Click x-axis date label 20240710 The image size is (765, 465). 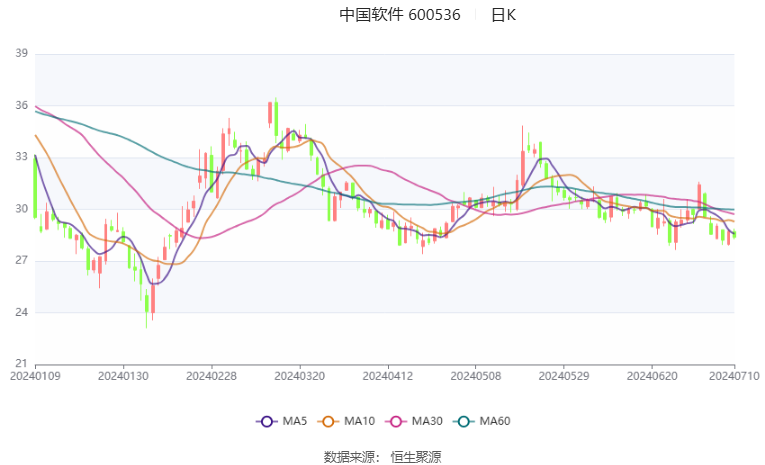pyautogui.click(x=734, y=376)
